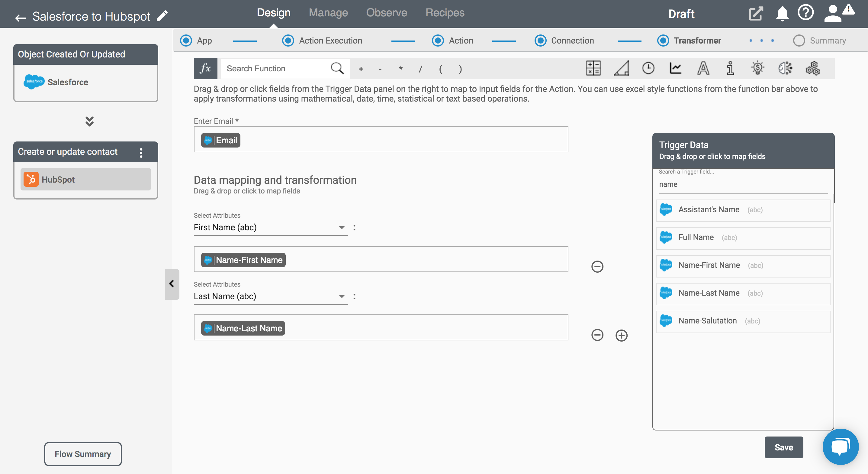Screen dimensions: 868x474
Task: Collapse side panel with left chevron
Action: [172, 284]
